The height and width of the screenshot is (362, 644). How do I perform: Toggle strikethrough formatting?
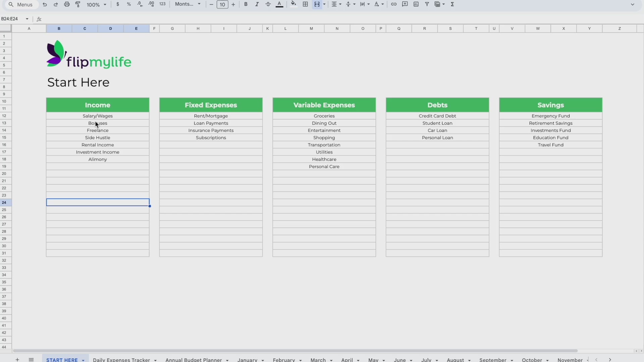268,4
